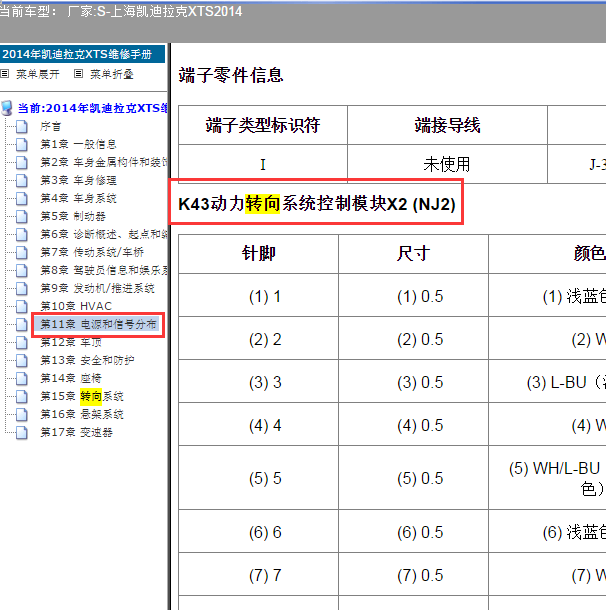The image size is (606, 610).
Task: Click the 端子类型标识符 column header
Action: (x=263, y=125)
